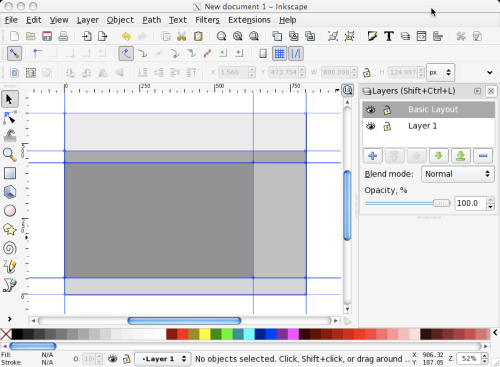Select the Tweak tool
500x367 pixels.
click(x=10, y=136)
